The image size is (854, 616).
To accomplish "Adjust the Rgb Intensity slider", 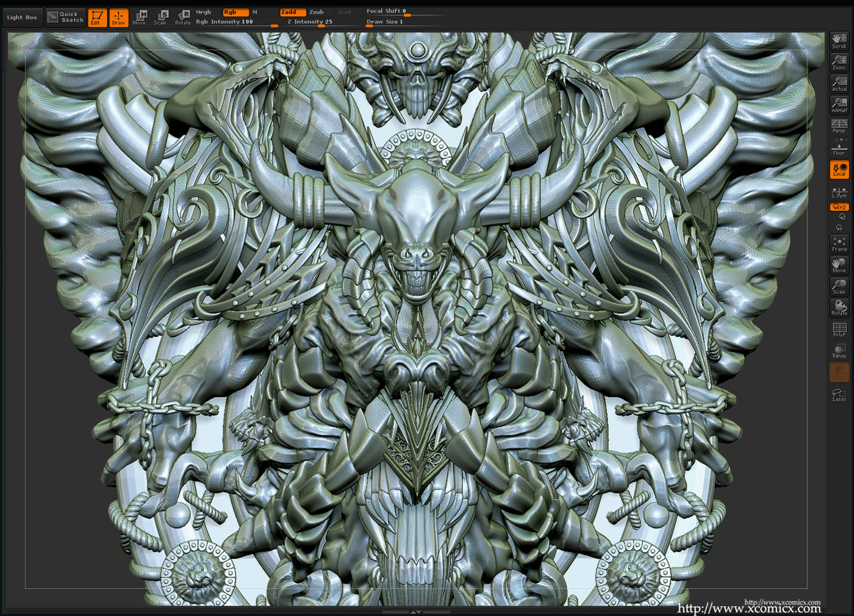I will (x=237, y=22).
